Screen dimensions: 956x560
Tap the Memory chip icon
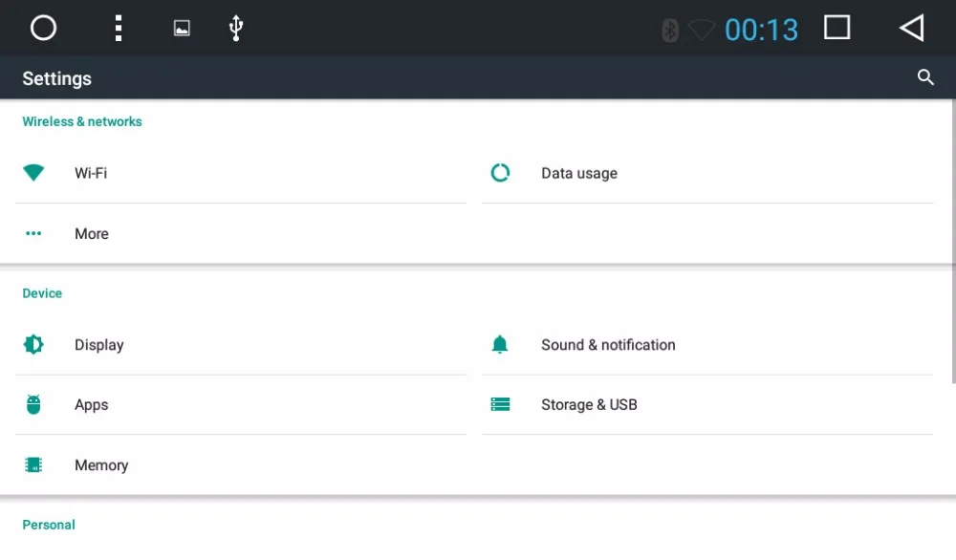34,465
